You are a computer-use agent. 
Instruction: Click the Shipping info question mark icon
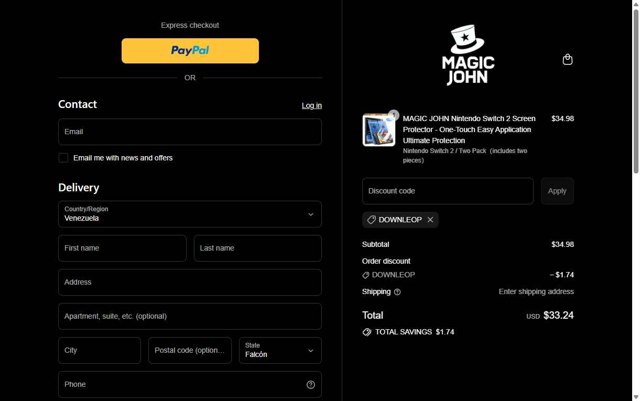[397, 292]
